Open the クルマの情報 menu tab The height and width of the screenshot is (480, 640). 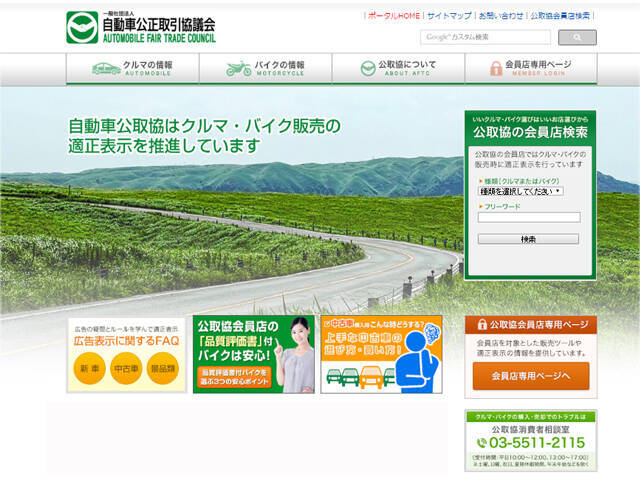click(133, 69)
